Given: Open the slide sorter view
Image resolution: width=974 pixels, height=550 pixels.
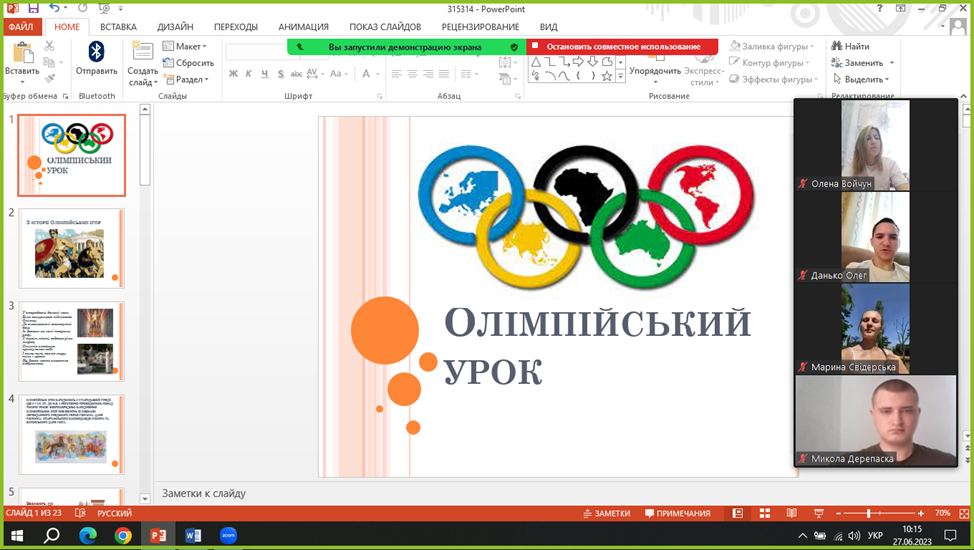Looking at the screenshot, I should 764,513.
